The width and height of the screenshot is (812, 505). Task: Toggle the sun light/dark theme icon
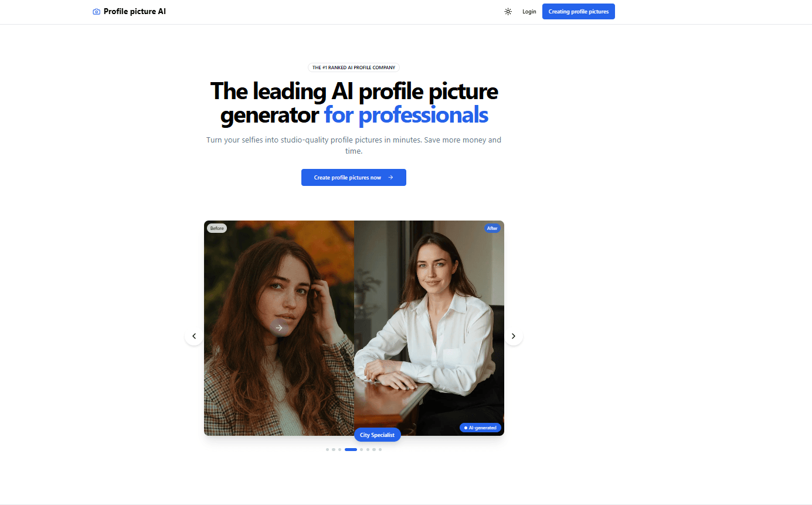pyautogui.click(x=508, y=12)
